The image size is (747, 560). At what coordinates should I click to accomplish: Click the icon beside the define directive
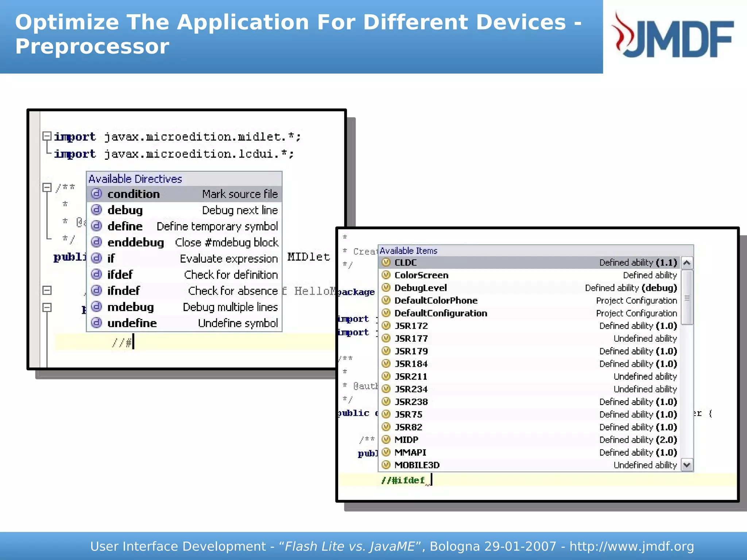pos(96,226)
